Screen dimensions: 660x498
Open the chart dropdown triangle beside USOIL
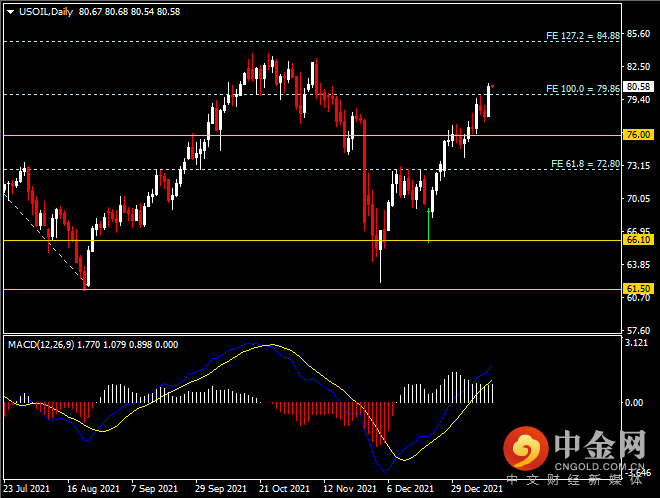[x=11, y=12]
